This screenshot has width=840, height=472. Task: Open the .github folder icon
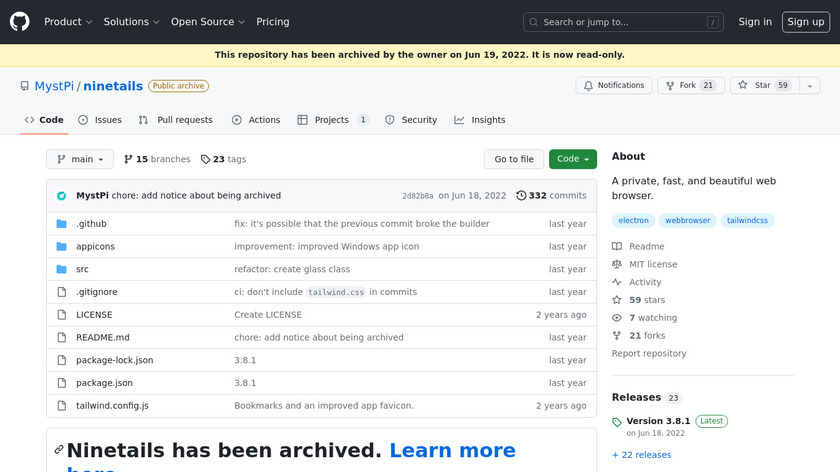(x=61, y=224)
